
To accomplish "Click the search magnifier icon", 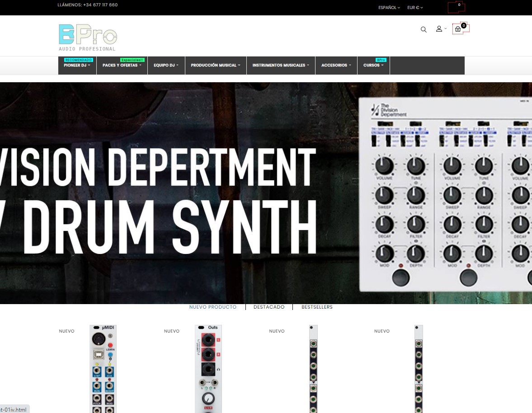I will pos(424,29).
